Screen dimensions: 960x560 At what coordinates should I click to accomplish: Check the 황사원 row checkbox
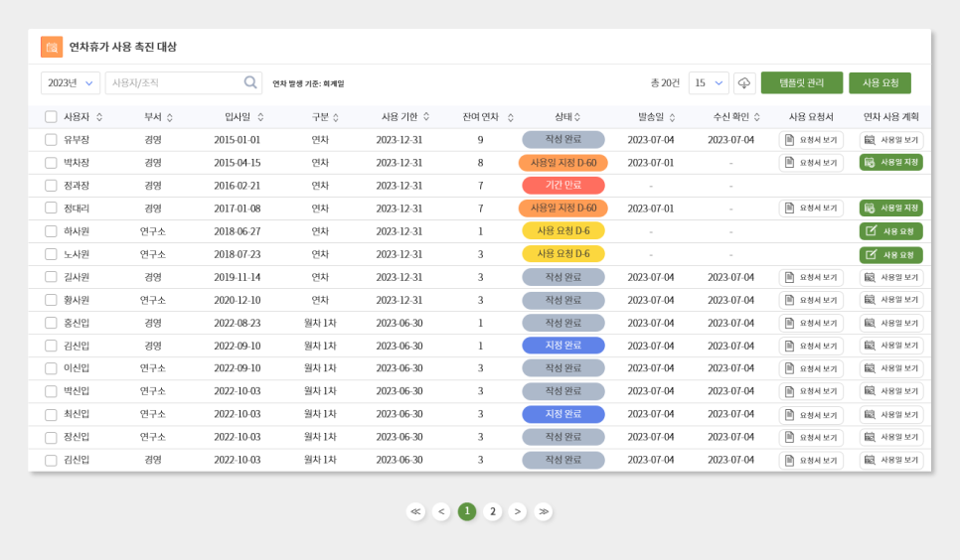coord(51,300)
